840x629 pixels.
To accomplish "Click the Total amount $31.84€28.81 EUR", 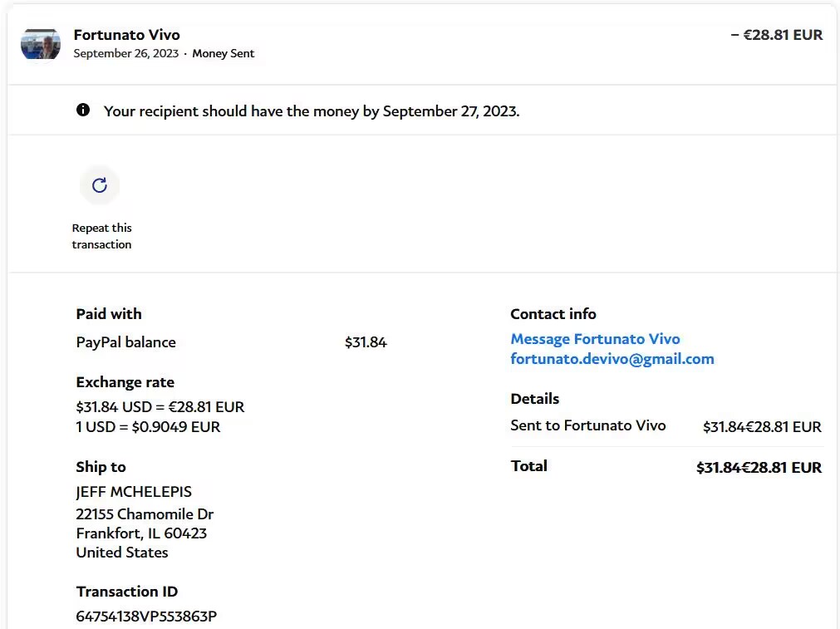I will [x=758, y=468].
